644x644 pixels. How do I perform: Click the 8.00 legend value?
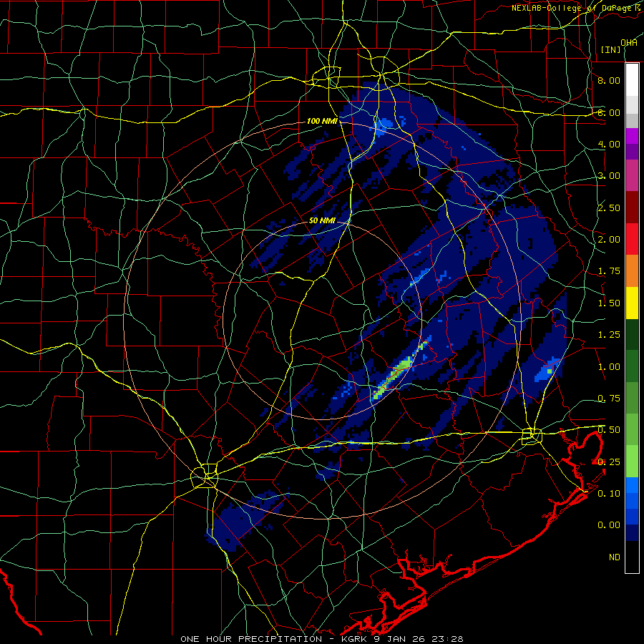point(609,80)
